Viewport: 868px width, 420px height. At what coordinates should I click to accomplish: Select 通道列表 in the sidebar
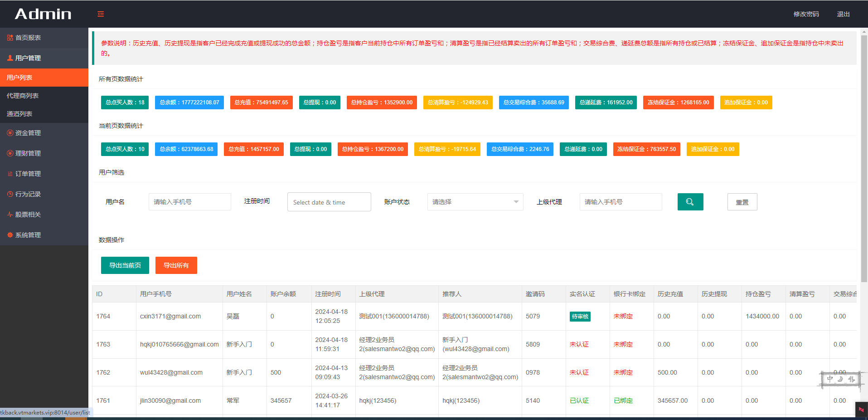[x=19, y=114]
